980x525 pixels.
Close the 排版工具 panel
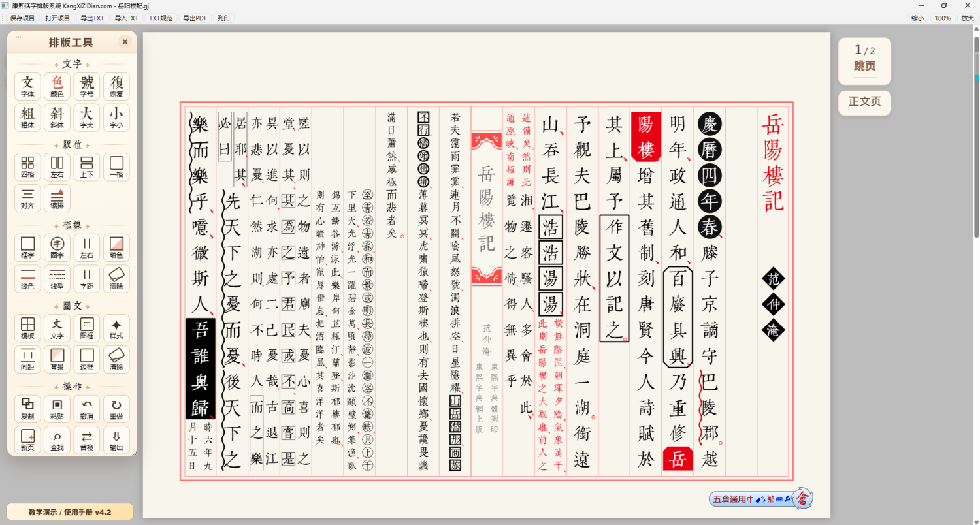125,42
